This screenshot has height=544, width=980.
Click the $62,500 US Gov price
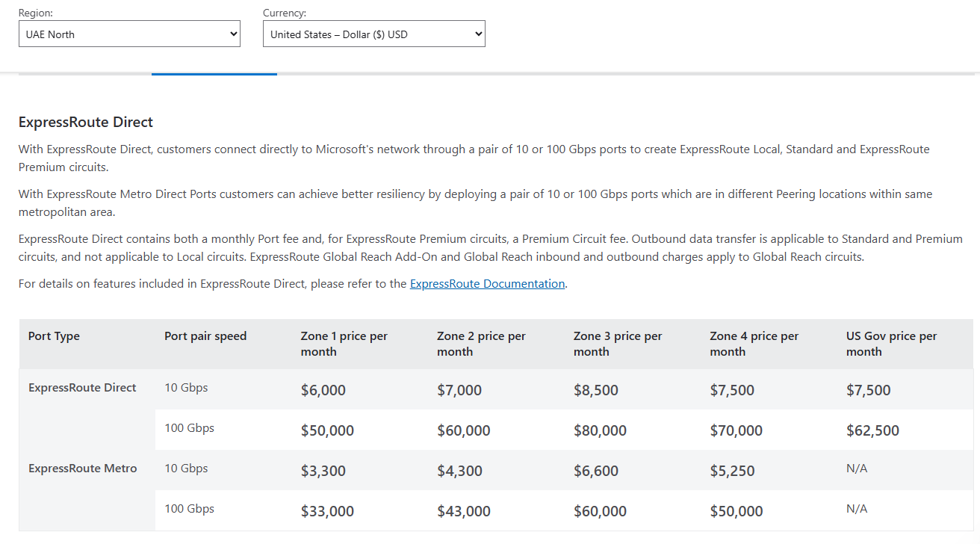point(873,430)
